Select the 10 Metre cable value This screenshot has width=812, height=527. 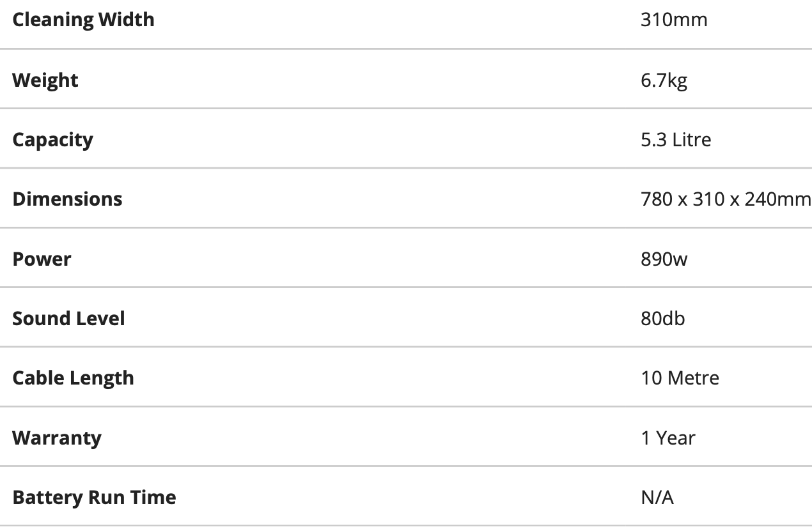point(680,378)
